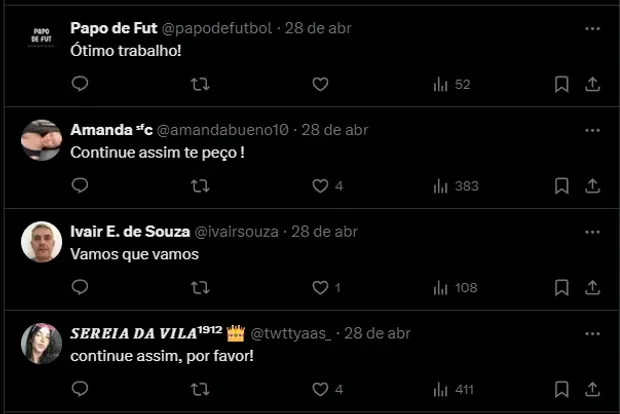
Task: Repost Amanda's tweet
Action: pyautogui.click(x=200, y=186)
